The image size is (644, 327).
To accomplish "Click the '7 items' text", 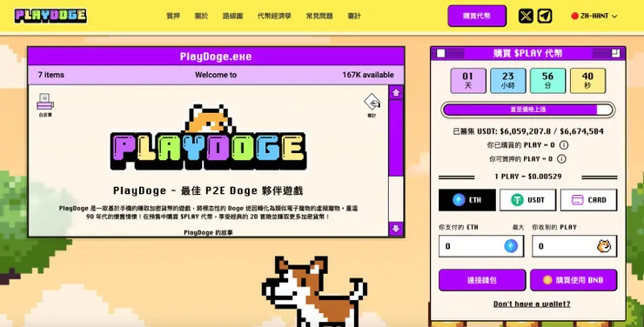I will coord(51,75).
